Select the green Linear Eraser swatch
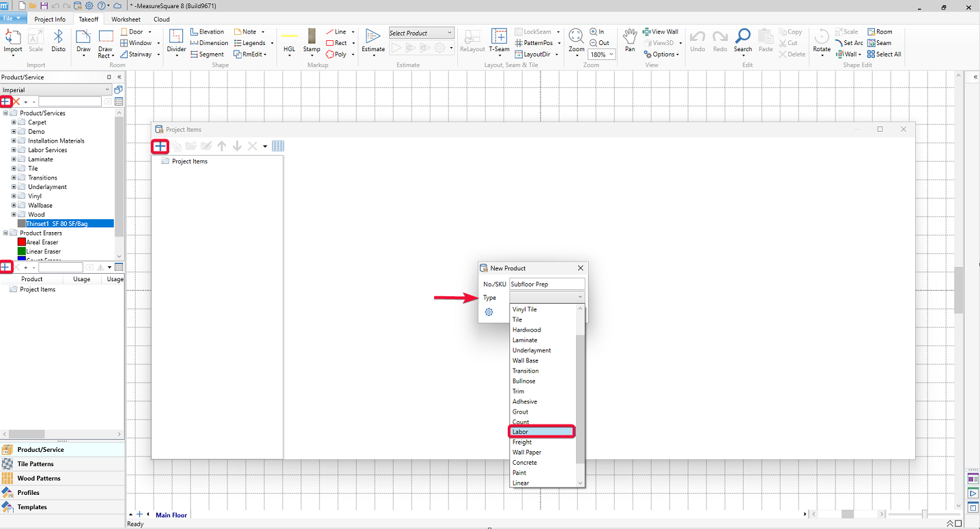The image size is (980, 529). click(22, 252)
